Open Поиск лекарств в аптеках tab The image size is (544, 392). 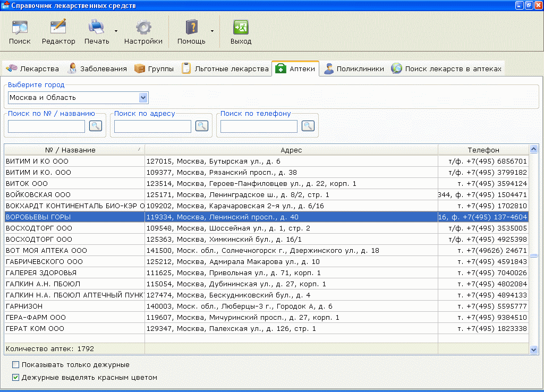point(446,69)
